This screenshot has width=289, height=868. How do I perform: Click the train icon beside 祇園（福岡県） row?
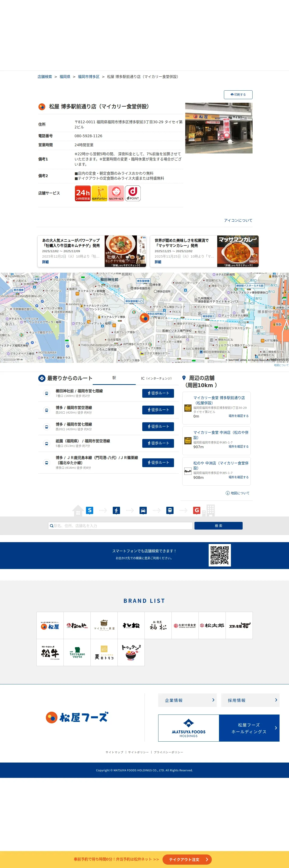[x=46, y=443]
